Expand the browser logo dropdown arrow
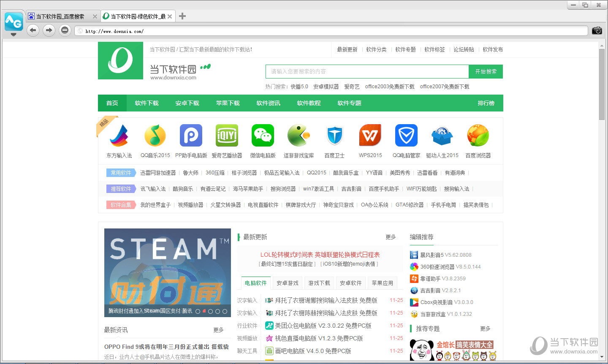 (14, 35)
